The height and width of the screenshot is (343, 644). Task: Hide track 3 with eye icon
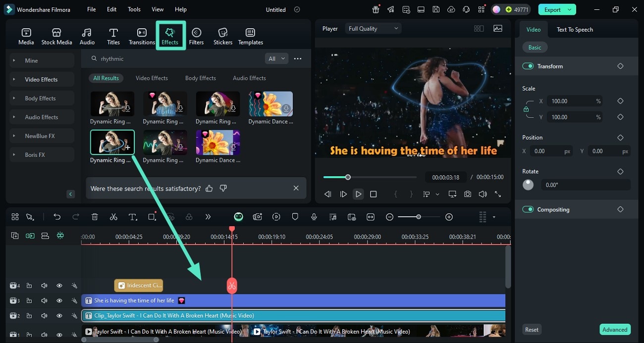[x=59, y=300]
